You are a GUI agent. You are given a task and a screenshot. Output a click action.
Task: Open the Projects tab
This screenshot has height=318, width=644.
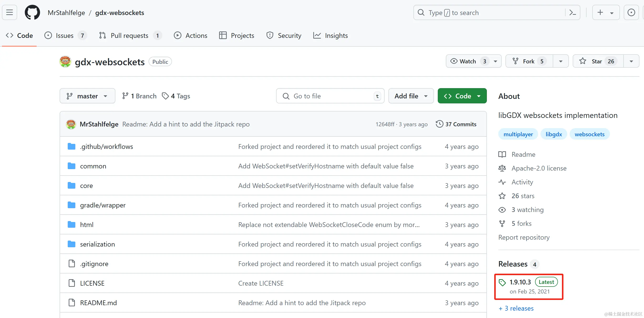[237, 35]
